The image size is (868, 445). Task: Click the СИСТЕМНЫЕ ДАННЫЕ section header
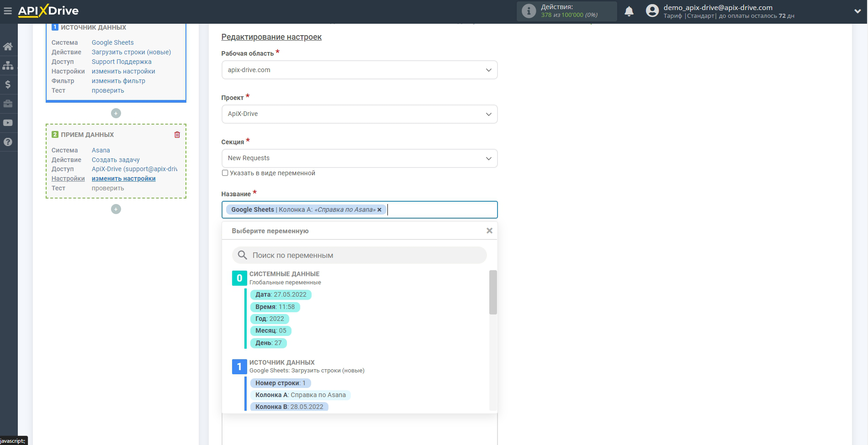pos(285,274)
